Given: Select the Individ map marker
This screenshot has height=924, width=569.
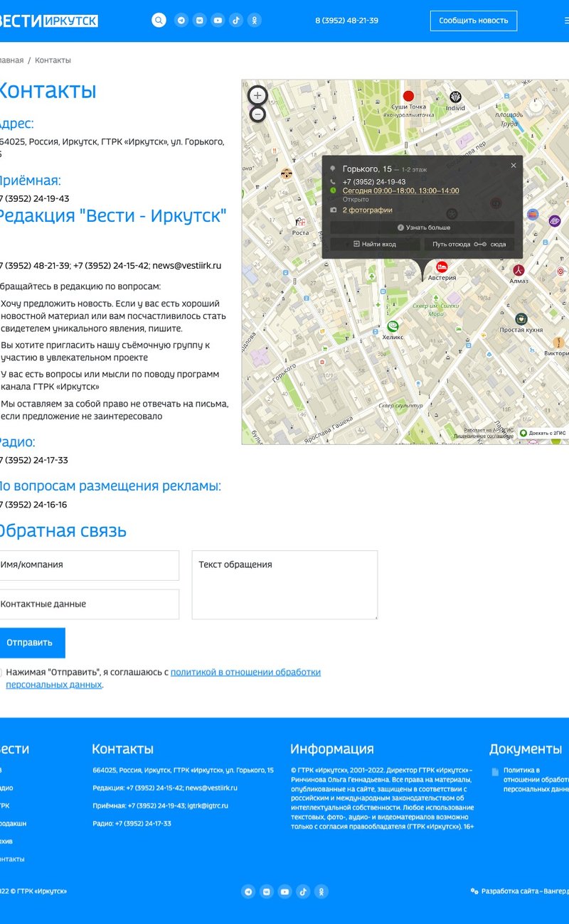Looking at the screenshot, I should pos(455,97).
